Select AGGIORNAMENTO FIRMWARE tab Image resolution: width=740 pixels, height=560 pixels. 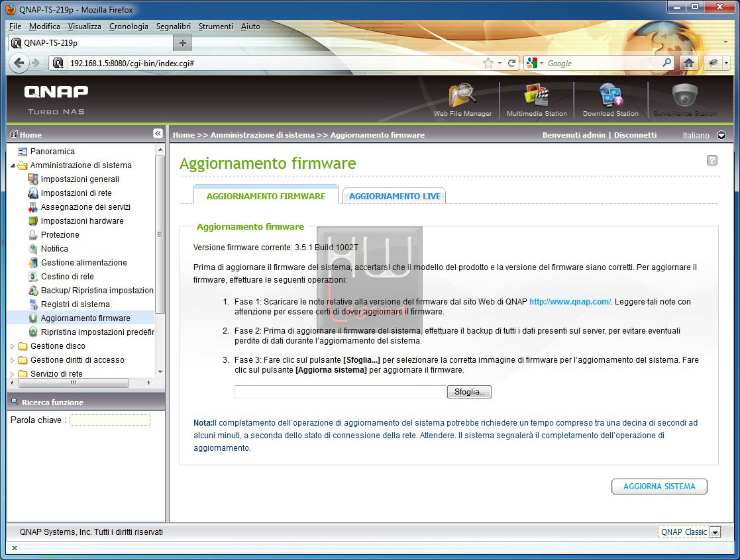point(266,196)
